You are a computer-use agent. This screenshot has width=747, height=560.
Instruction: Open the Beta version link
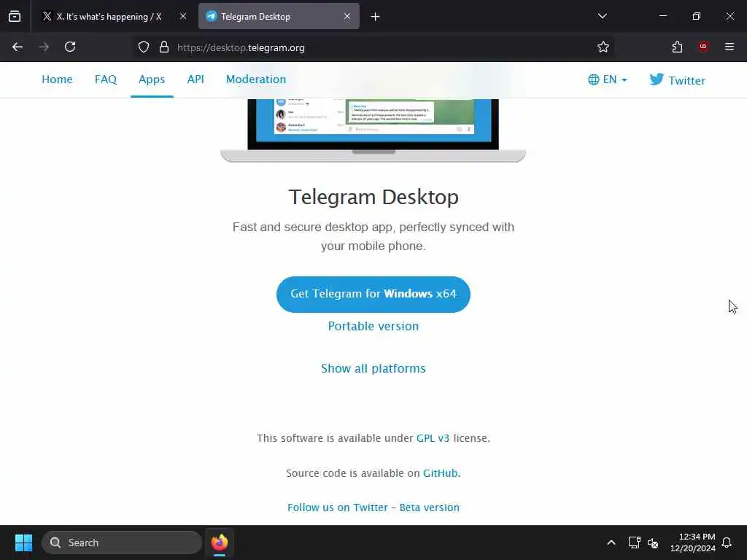pos(429,507)
